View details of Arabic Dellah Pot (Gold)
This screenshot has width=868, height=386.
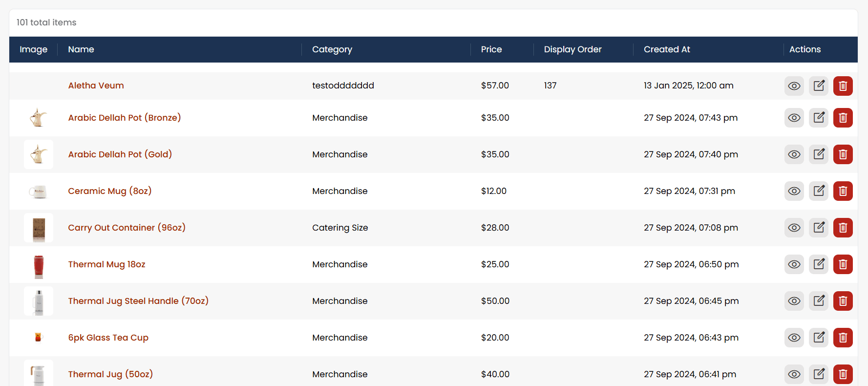point(794,154)
